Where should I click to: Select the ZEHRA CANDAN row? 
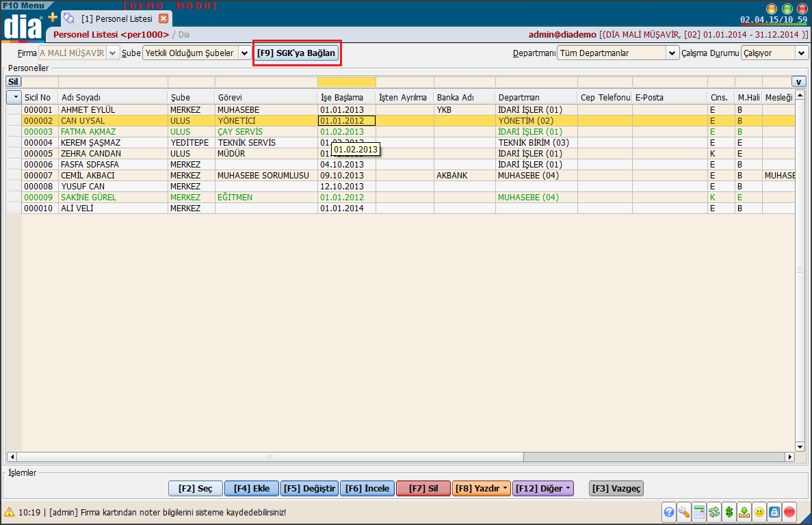click(408, 154)
